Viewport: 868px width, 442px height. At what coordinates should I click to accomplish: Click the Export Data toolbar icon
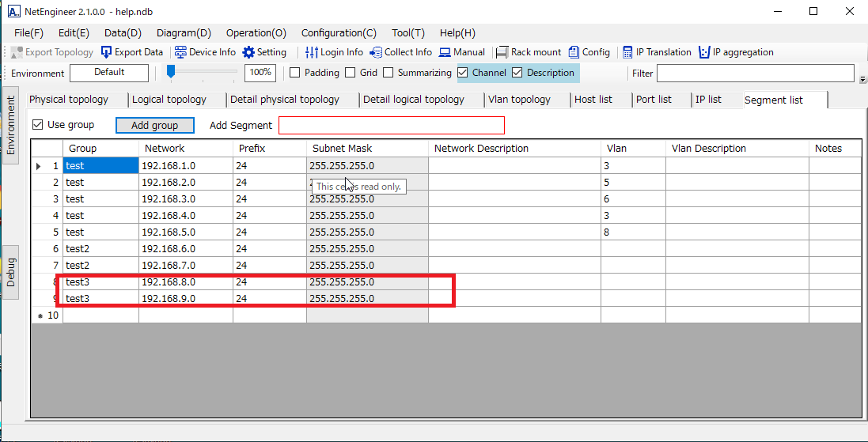point(107,52)
